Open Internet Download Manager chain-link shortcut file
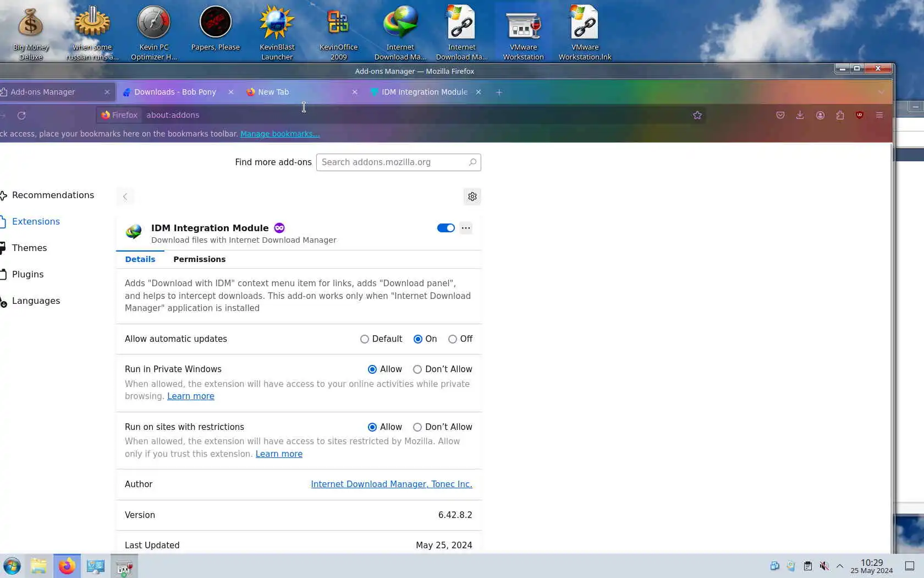924x578 pixels. tap(462, 32)
